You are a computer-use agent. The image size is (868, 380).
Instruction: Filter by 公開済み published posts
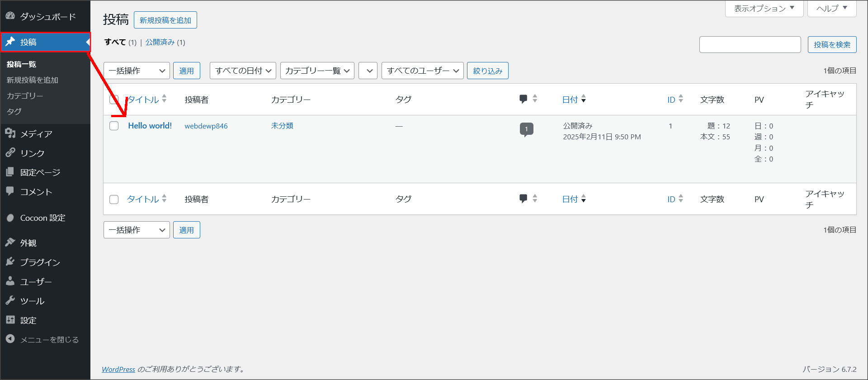pyautogui.click(x=160, y=42)
